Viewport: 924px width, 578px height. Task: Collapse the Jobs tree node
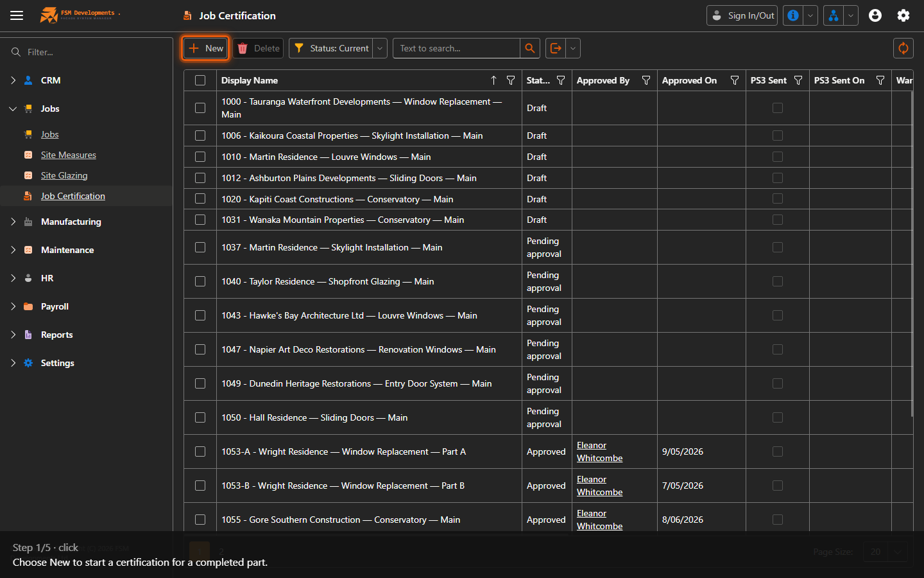coord(13,109)
